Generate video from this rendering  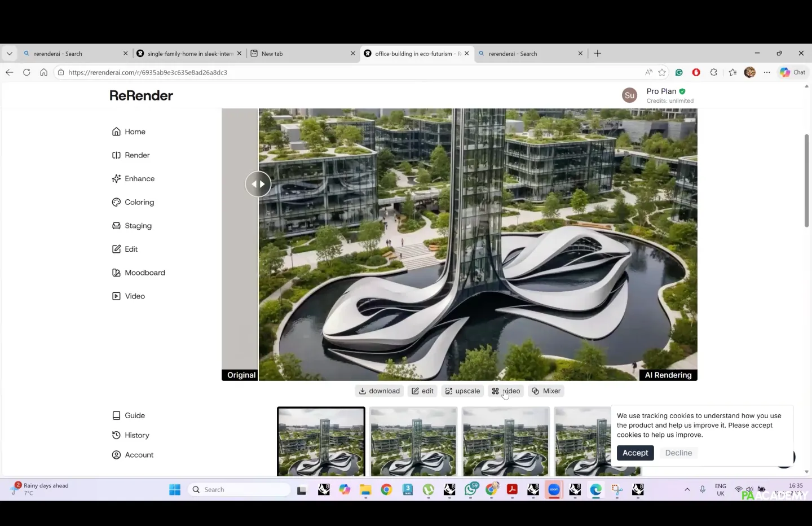(506, 391)
